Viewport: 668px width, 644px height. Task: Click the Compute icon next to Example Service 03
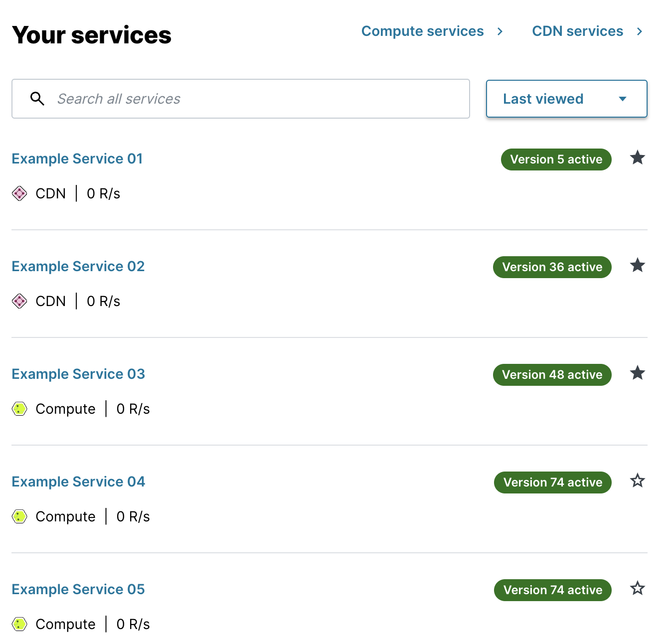coord(19,409)
